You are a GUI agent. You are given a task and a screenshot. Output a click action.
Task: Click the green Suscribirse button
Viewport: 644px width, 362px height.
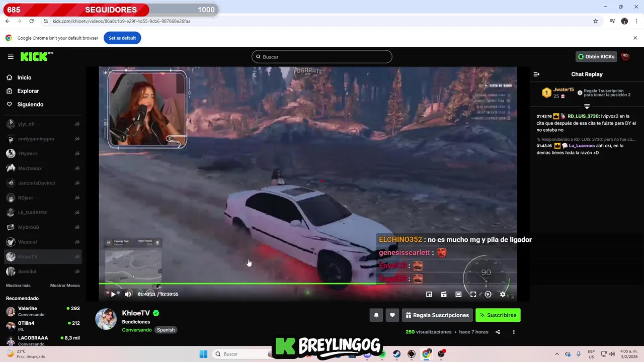498,315
